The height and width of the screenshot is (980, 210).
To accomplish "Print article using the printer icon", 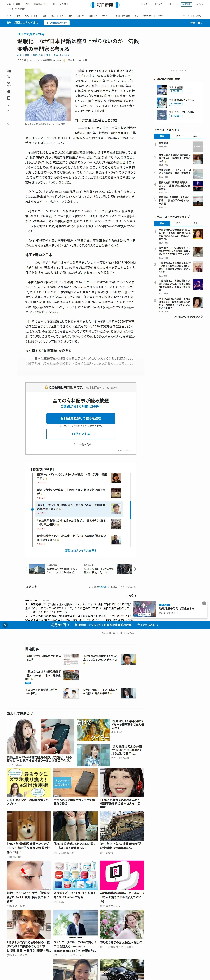I will click(9, 124).
